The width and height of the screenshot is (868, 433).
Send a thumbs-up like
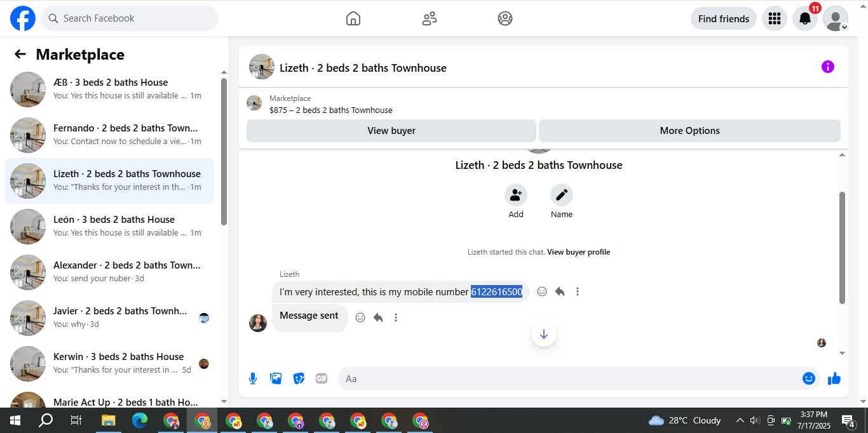[x=834, y=378]
